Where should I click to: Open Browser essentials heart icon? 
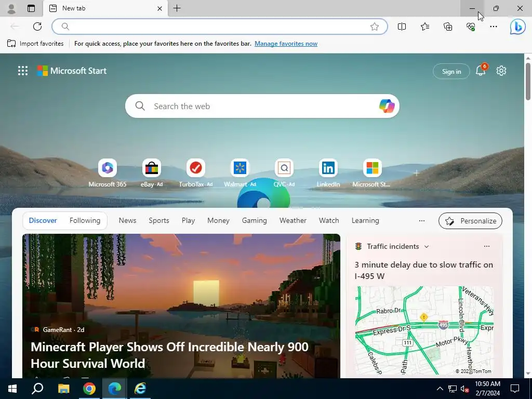coord(471,26)
